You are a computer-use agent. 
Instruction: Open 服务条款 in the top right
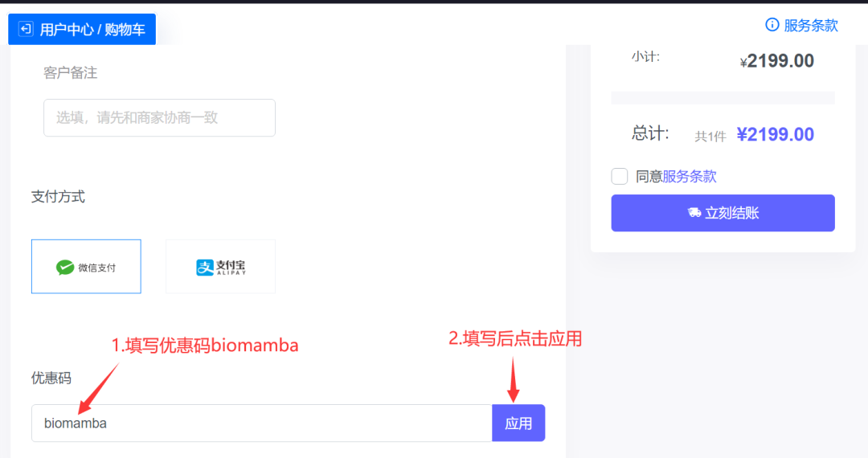point(810,26)
